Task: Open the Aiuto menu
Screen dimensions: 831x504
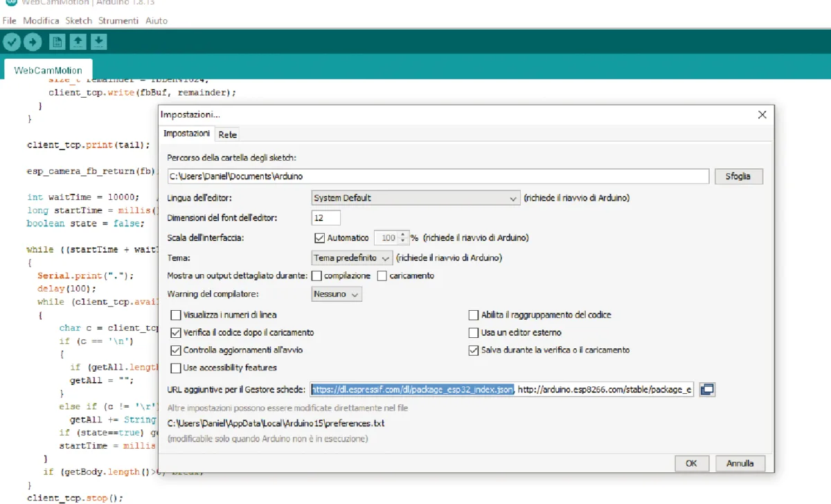Action: point(157,21)
